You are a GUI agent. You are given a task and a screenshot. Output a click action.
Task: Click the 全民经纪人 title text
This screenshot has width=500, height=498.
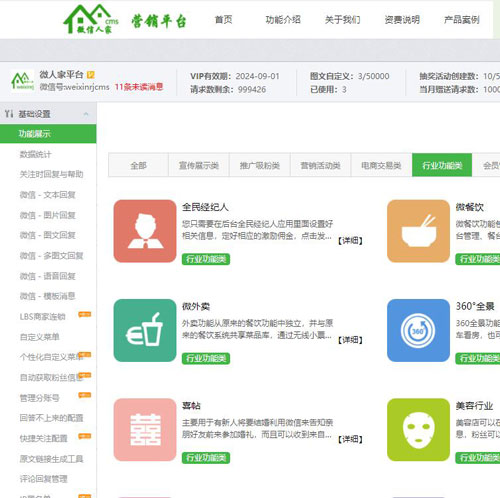coord(205,207)
